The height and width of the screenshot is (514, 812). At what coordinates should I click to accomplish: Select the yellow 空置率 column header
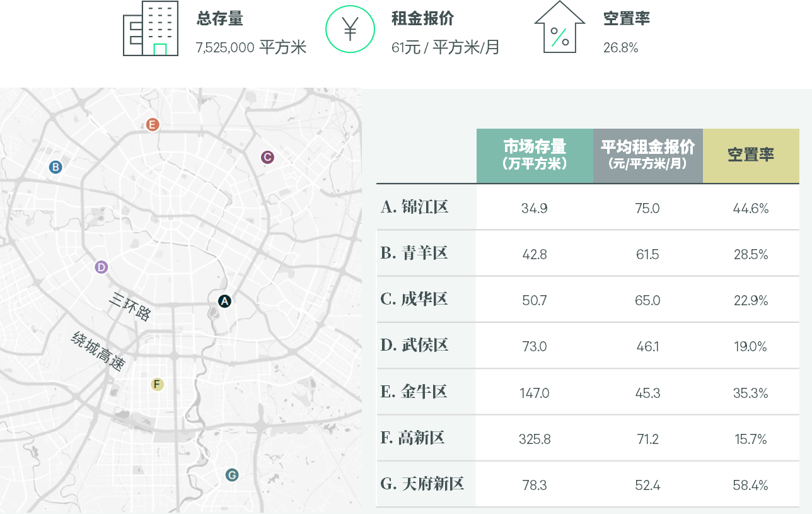tap(750, 155)
